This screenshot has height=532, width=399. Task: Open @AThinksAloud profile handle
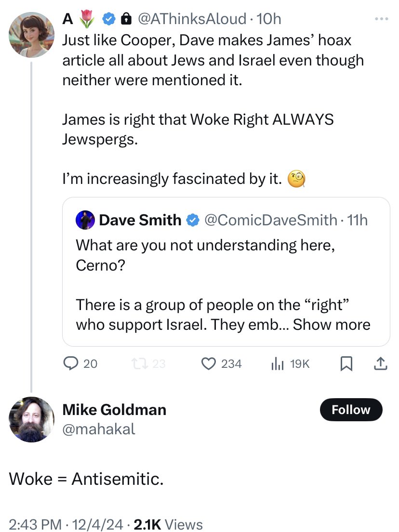[192, 19]
